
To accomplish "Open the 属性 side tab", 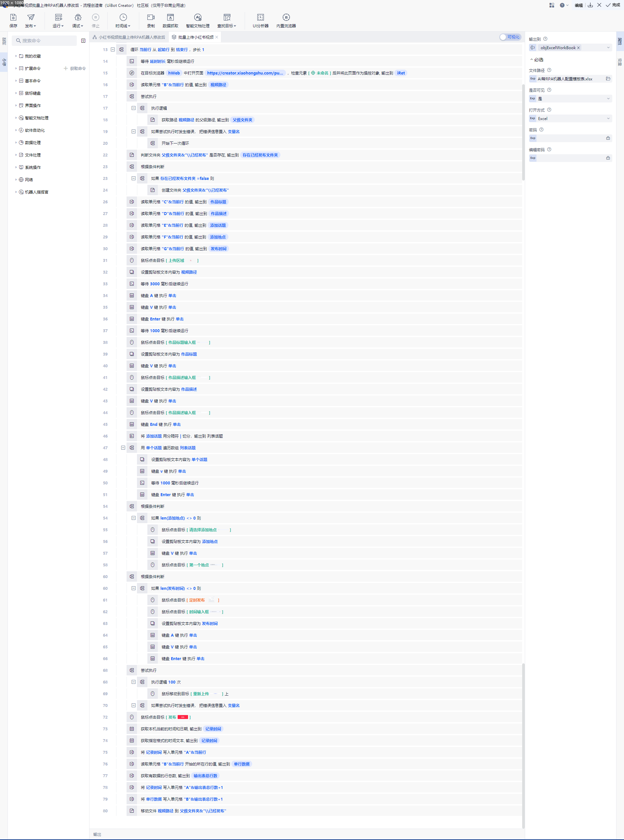I will tap(619, 41).
